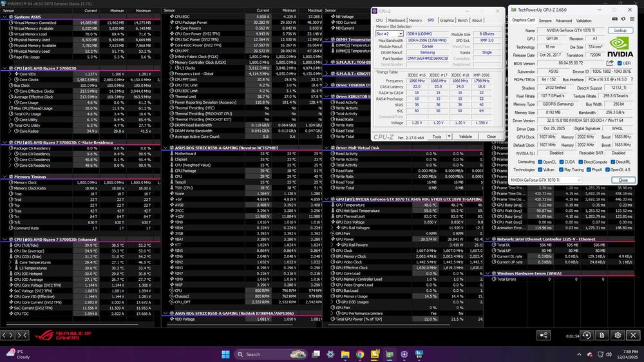
Task: Open the Sensors tab in GPU-Z
Action: [545, 20]
